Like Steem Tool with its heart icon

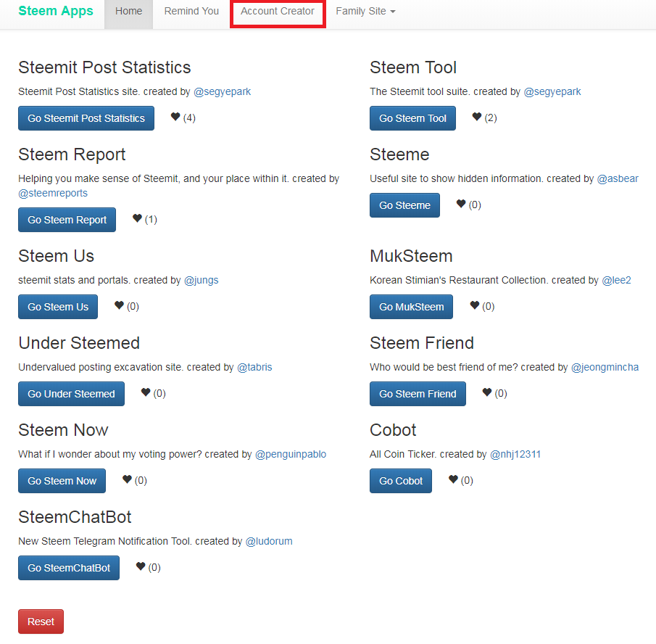477,117
